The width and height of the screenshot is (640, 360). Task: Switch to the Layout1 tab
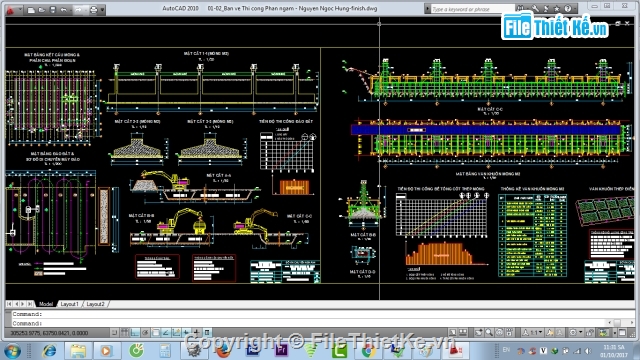(x=69, y=304)
